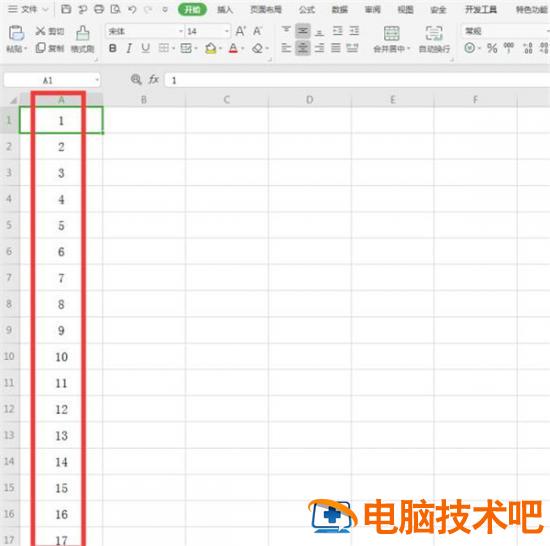Toggle Align left

point(286,48)
